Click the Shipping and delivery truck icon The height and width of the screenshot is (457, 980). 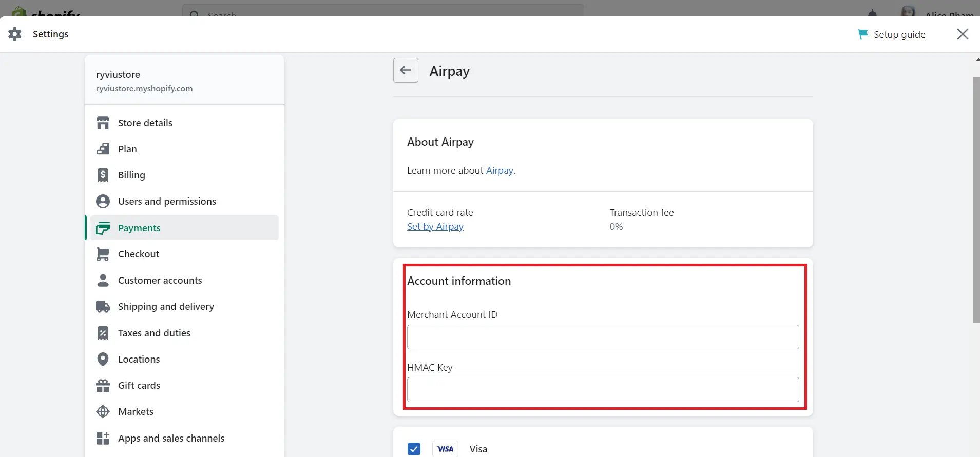103,307
